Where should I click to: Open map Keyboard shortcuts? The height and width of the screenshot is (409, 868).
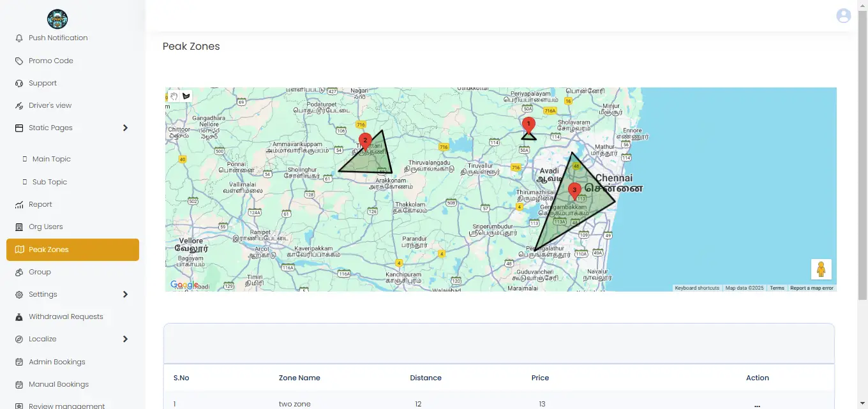click(x=697, y=288)
